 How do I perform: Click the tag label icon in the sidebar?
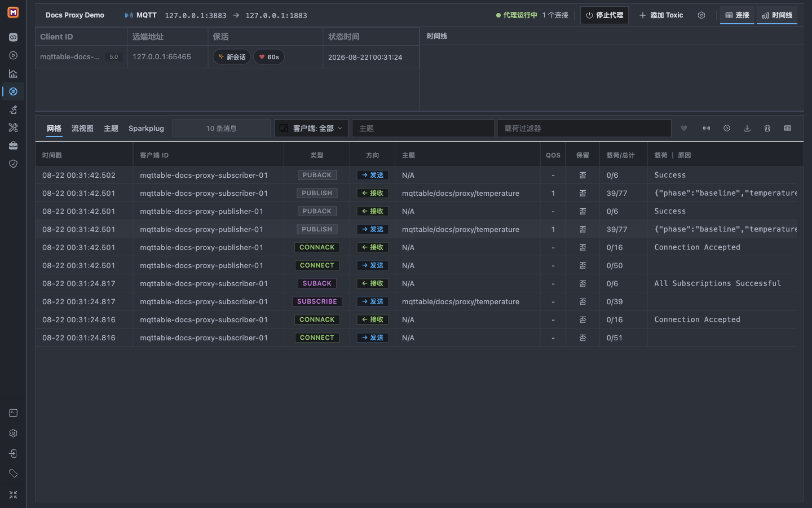tap(13, 474)
